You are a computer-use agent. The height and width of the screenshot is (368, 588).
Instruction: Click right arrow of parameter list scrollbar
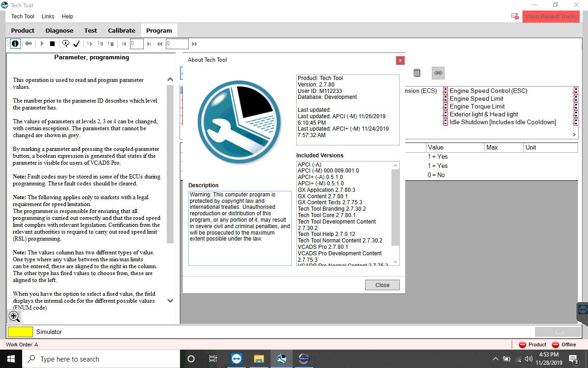[x=574, y=134]
